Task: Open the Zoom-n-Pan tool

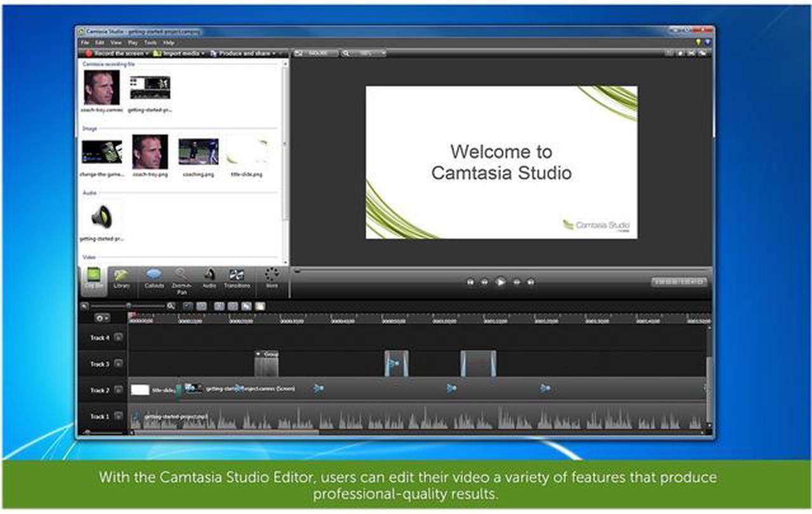Action: pos(181,280)
